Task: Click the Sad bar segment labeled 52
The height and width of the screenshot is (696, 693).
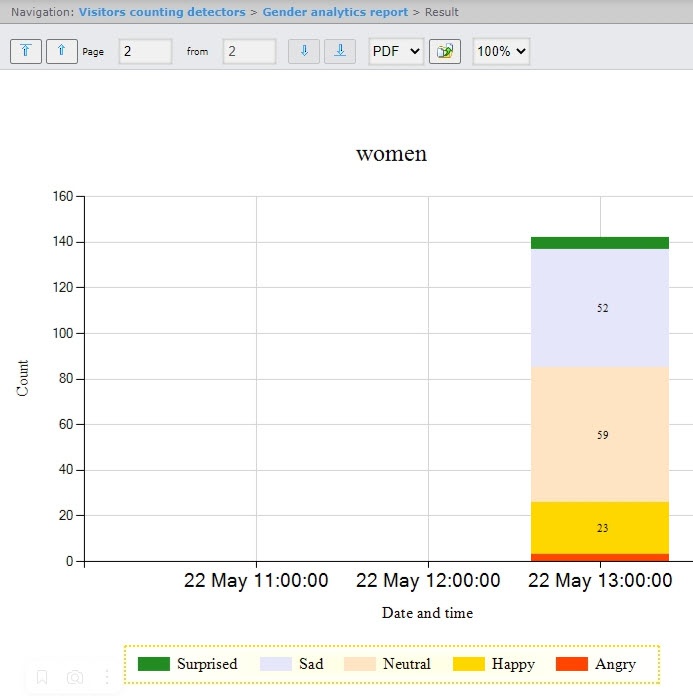Action: point(600,308)
